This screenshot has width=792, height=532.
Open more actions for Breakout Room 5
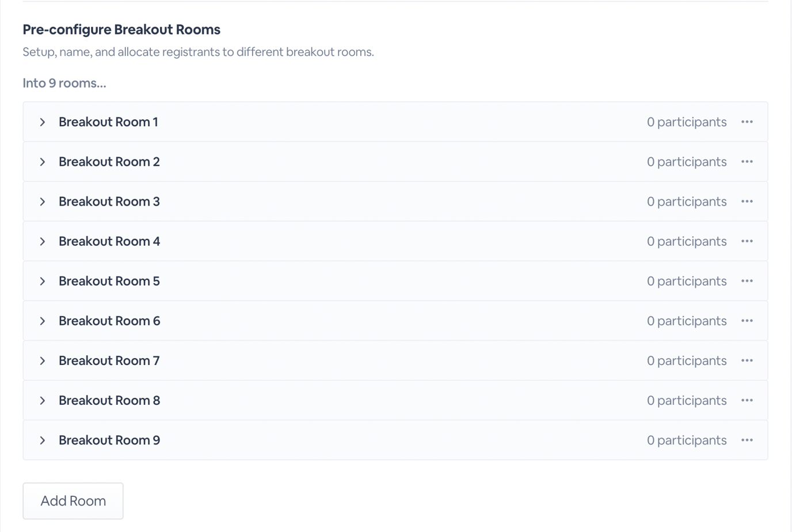point(747,281)
